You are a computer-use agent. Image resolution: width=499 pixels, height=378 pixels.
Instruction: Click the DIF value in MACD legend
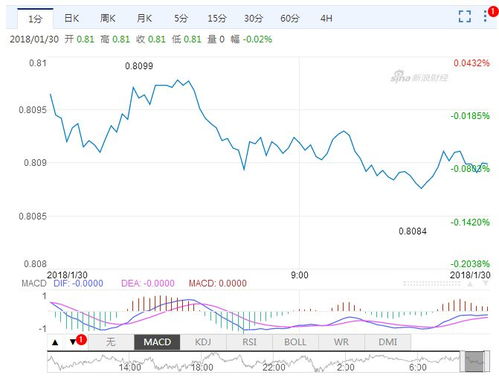click(78, 283)
